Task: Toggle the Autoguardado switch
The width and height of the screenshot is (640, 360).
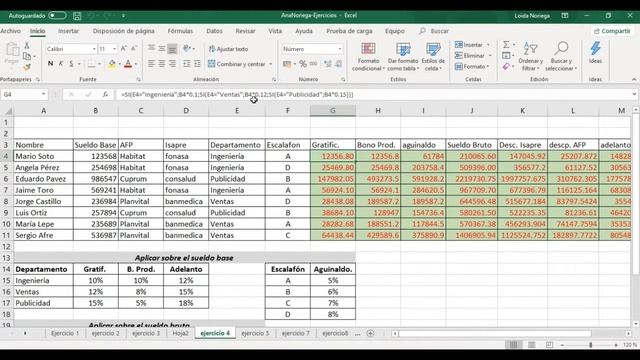Action: point(57,16)
